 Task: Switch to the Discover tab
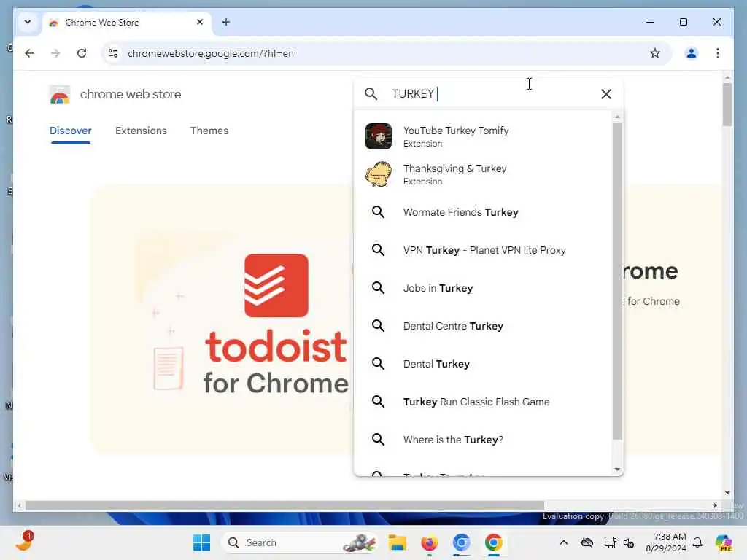click(x=71, y=131)
